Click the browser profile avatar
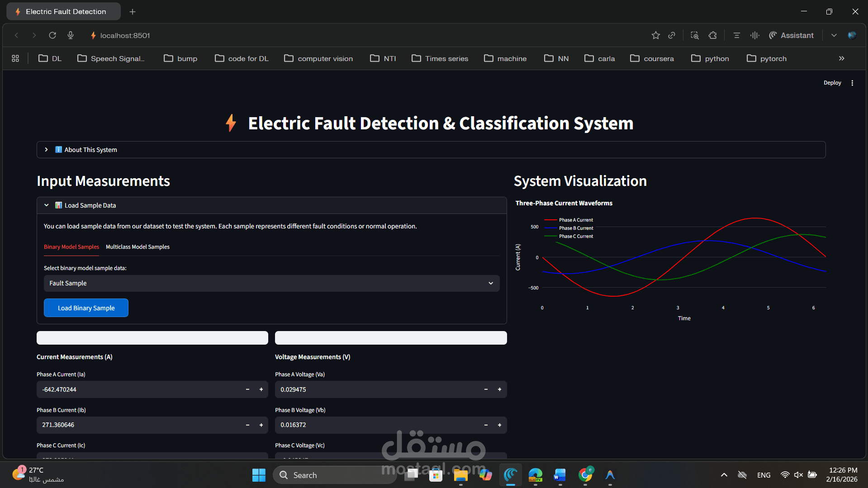 pos(853,35)
